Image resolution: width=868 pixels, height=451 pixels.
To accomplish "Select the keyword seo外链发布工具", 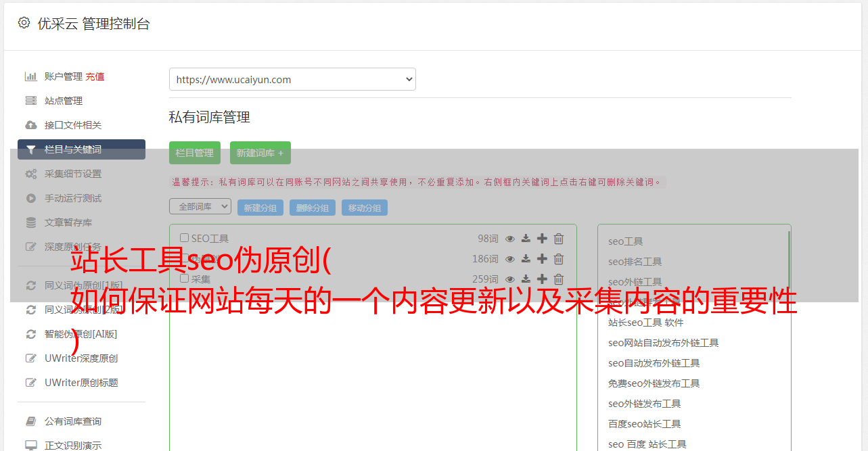I will 645,404.
